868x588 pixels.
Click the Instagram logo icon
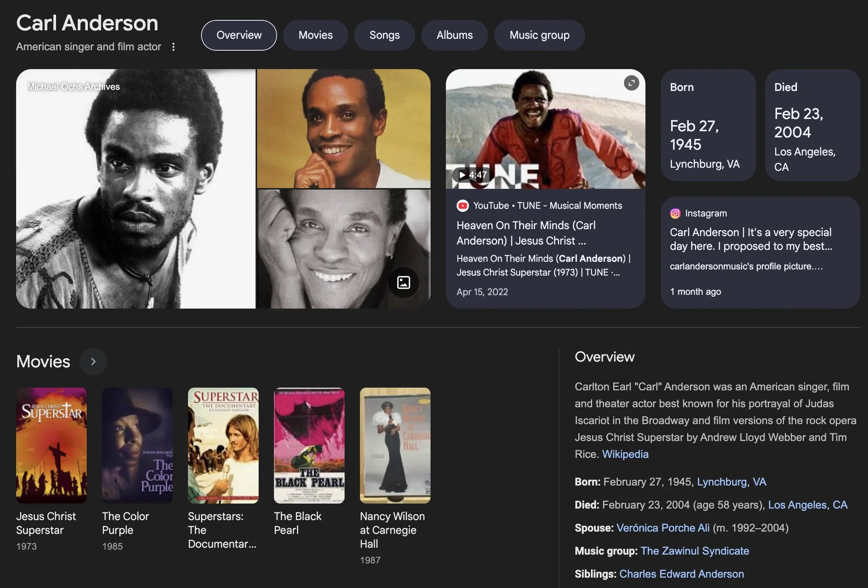tap(675, 213)
